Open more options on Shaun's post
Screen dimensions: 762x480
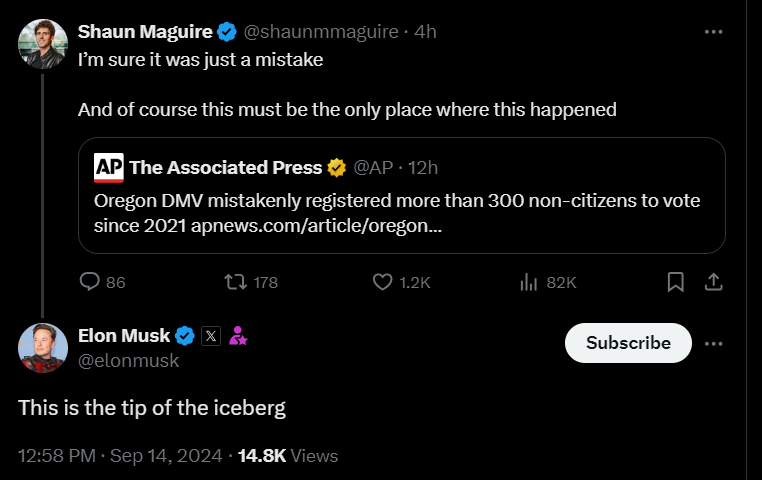point(713,32)
